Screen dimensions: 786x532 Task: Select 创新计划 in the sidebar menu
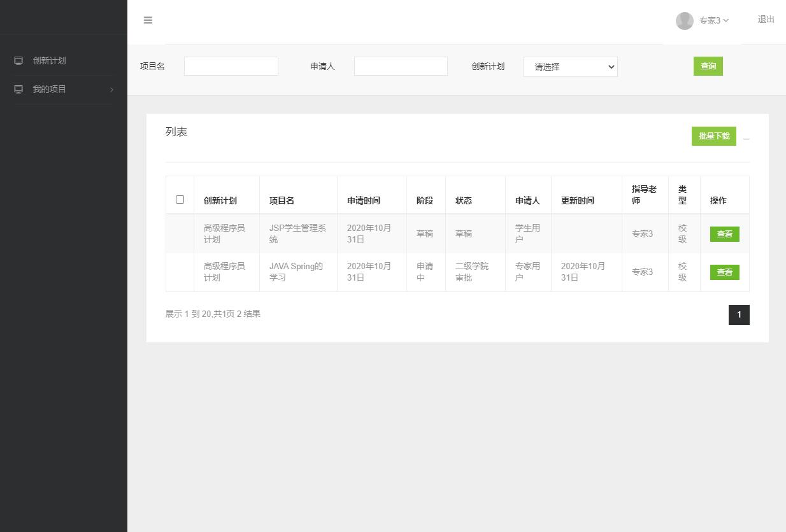click(x=50, y=60)
